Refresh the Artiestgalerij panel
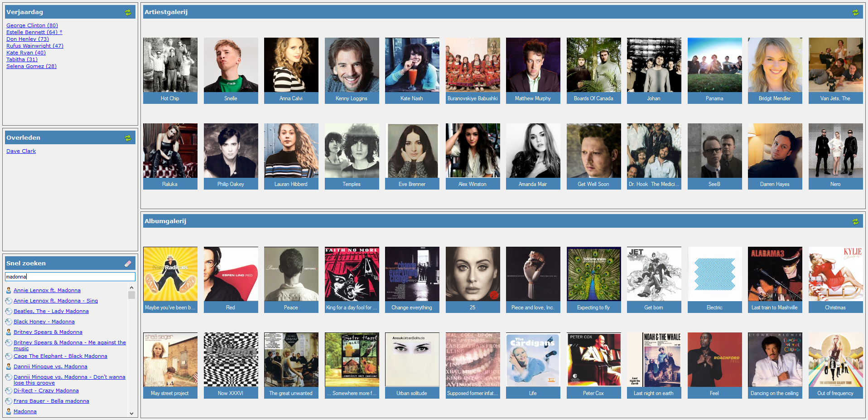868x420 pixels. click(855, 12)
